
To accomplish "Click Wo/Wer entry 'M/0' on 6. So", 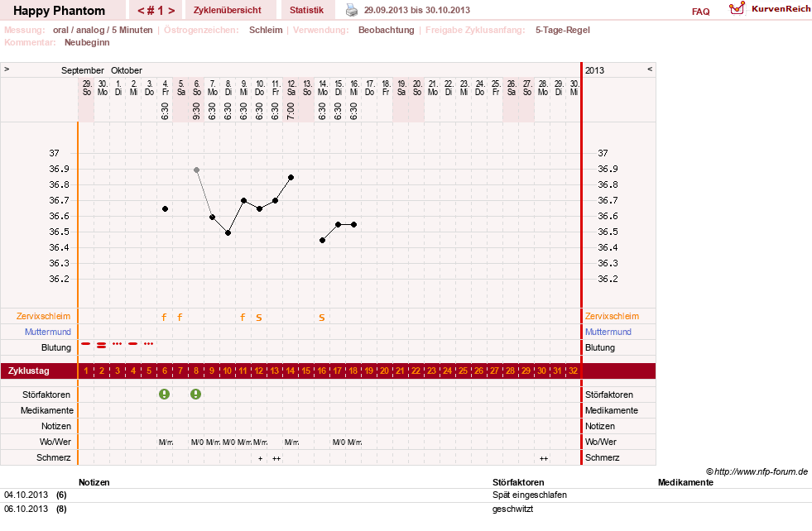I will point(197,442).
